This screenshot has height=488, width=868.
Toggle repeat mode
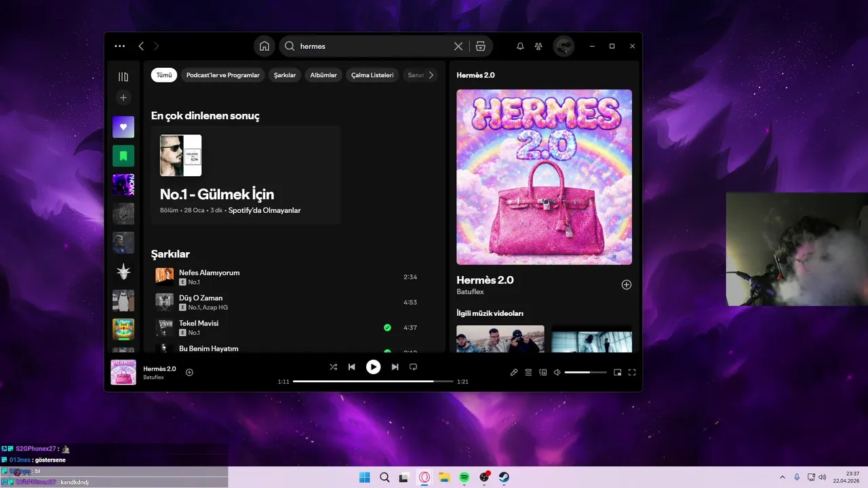point(413,367)
